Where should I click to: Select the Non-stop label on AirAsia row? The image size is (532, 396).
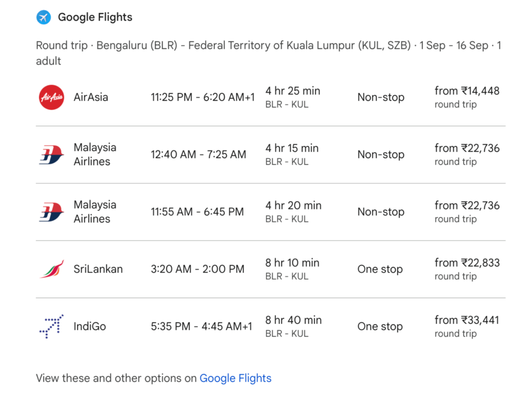pyautogui.click(x=381, y=97)
